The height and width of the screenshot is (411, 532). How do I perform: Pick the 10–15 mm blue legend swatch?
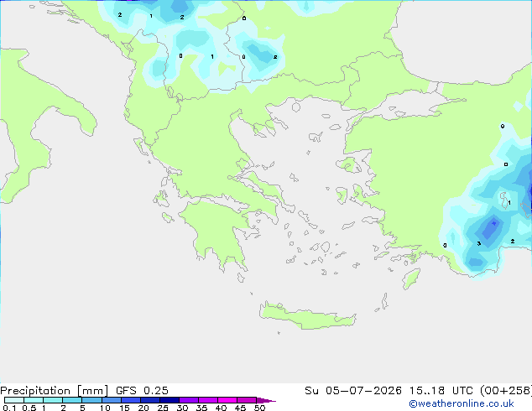click(111, 400)
